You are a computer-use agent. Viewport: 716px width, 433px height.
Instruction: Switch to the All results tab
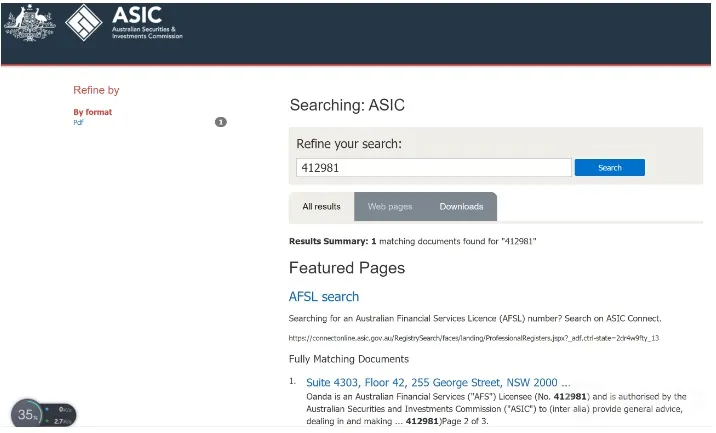pos(321,207)
